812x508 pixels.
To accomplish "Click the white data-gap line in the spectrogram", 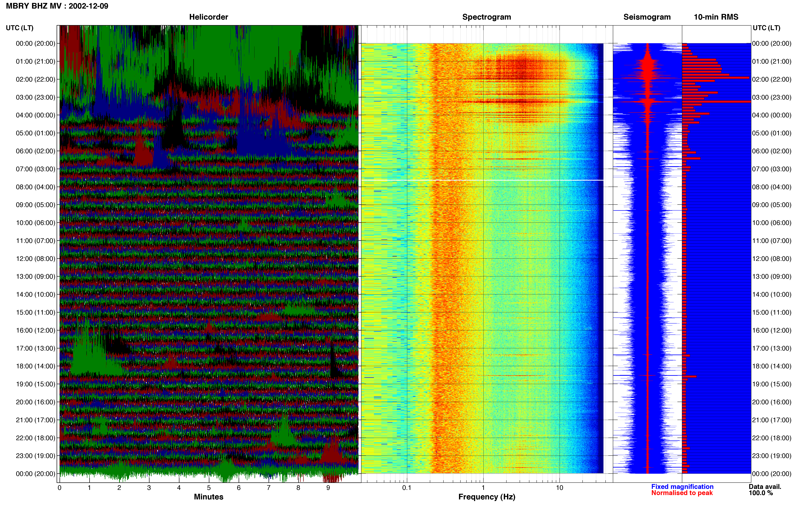I will (482, 180).
